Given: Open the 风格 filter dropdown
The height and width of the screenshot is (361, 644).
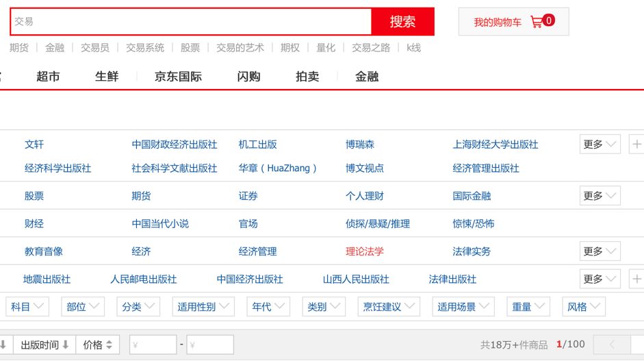Looking at the screenshot, I should (584, 307).
